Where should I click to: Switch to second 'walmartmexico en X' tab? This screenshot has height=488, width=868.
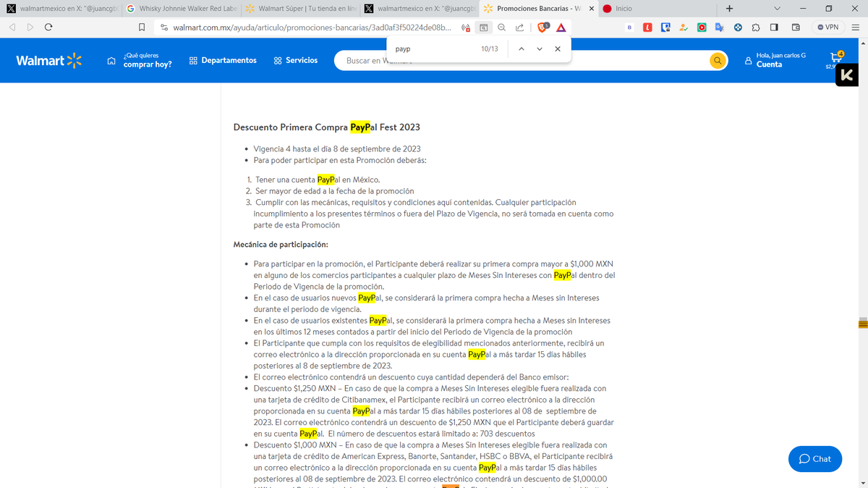[420, 9]
